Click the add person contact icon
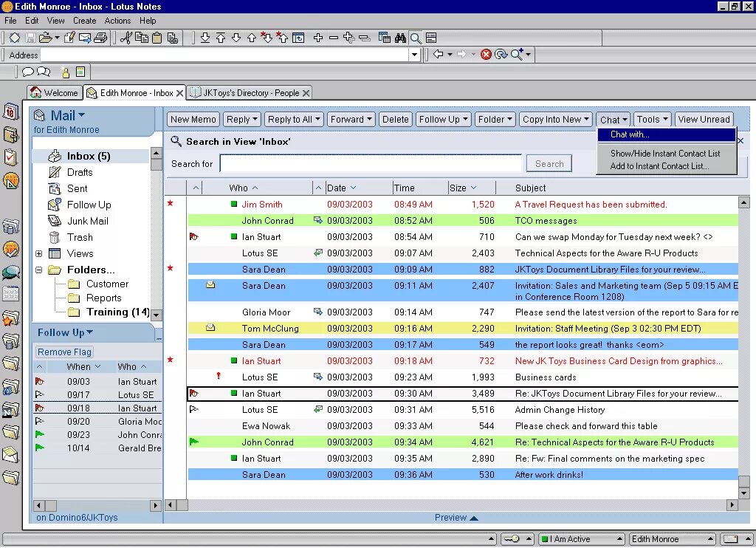 click(x=66, y=72)
